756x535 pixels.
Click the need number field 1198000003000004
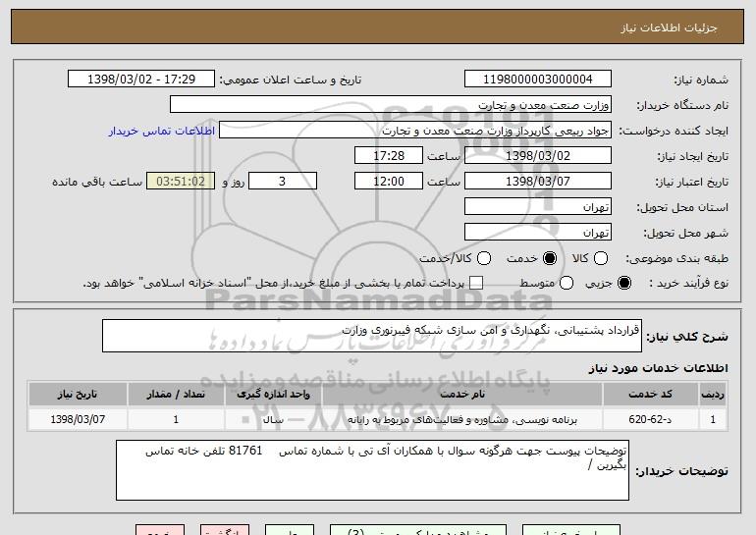tap(538, 80)
